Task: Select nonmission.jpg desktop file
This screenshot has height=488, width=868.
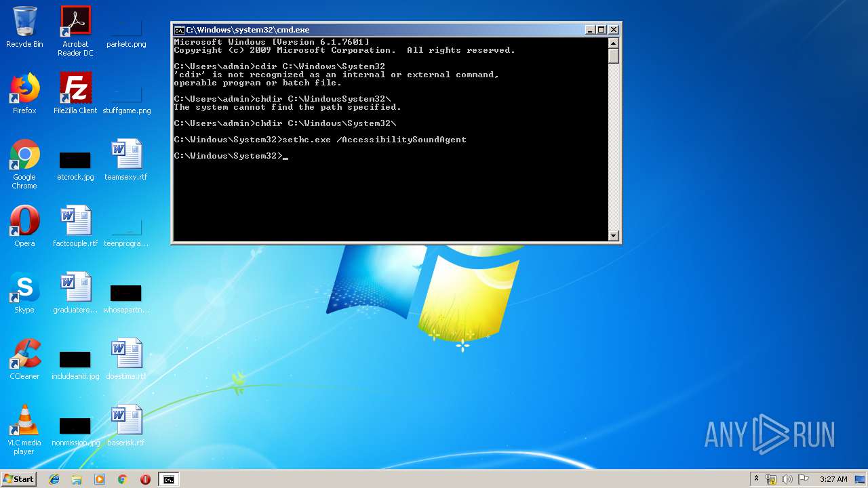Action: pos(75,429)
